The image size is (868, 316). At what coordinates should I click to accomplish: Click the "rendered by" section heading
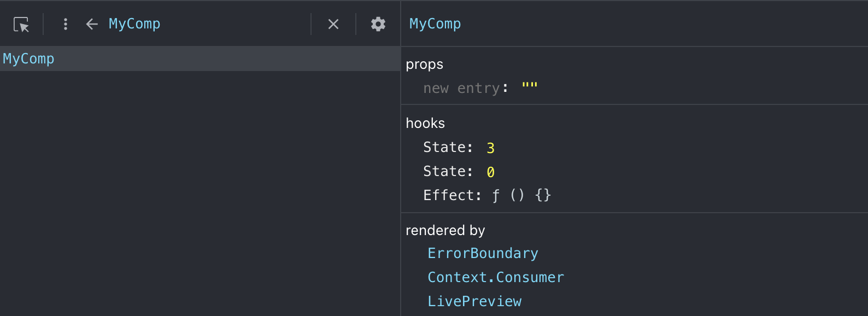(445, 231)
